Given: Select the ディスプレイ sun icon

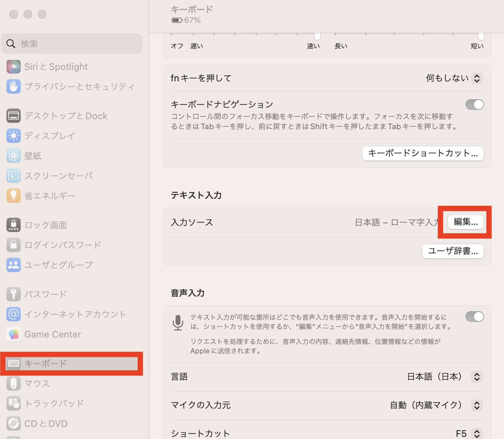Looking at the screenshot, I should point(14,136).
